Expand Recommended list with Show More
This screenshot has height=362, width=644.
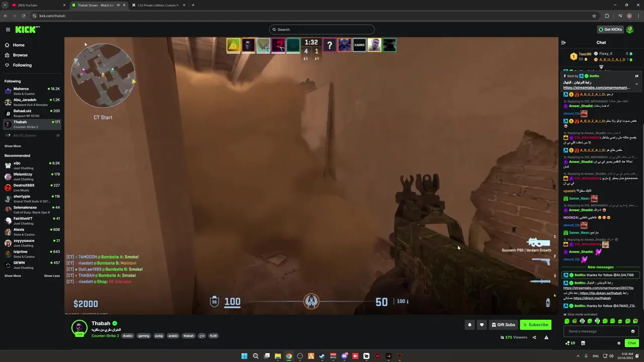(13, 276)
